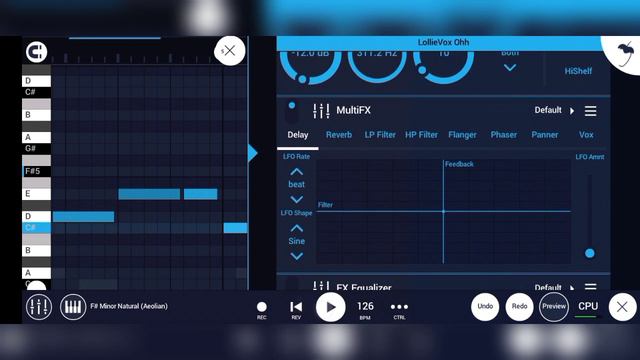640x360 pixels.
Task: Toggle the magnet snap icon in piano roll
Action: click(36, 52)
